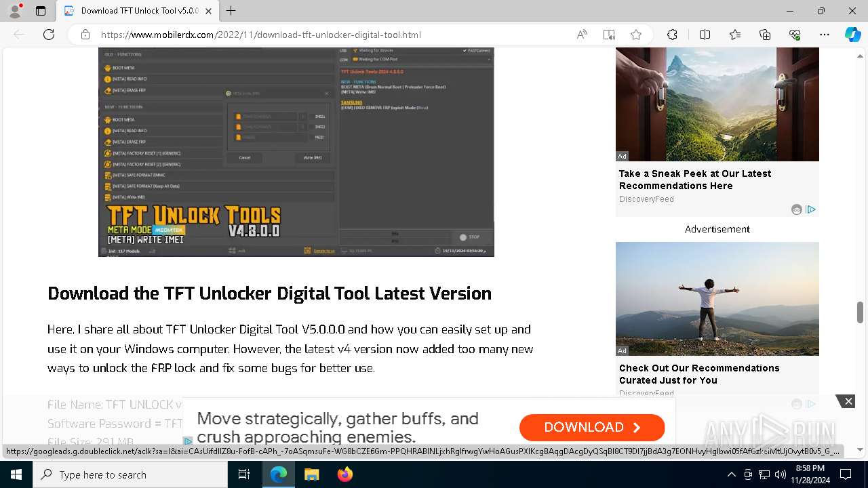
Task: Open the Extensions menu
Action: pos(672,35)
